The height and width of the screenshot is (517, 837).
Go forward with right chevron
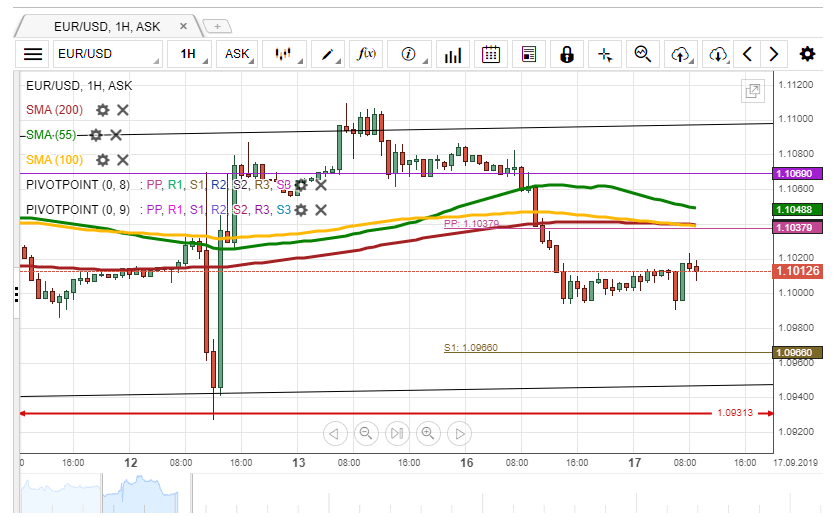(x=773, y=54)
